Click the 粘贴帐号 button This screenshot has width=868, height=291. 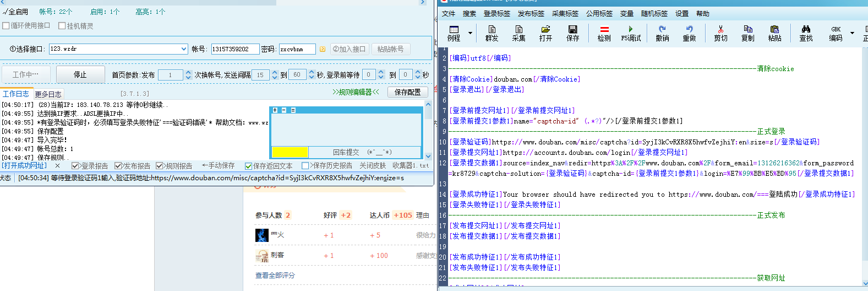pyautogui.click(x=391, y=49)
